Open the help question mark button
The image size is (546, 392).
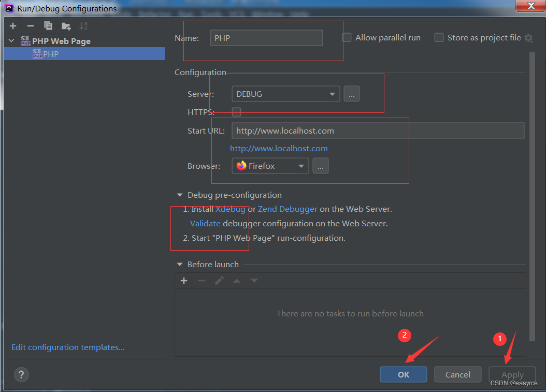click(22, 374)
